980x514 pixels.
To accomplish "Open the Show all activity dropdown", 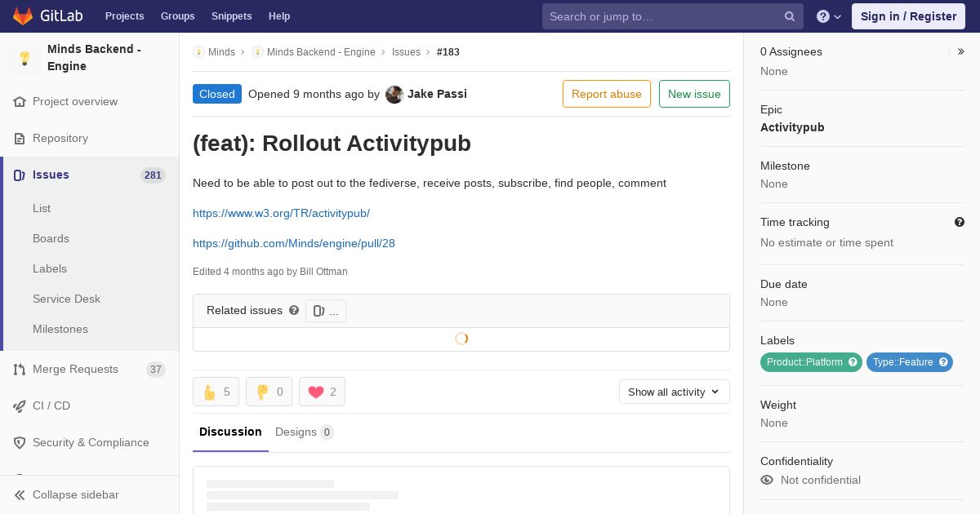I will click(675, 392).
